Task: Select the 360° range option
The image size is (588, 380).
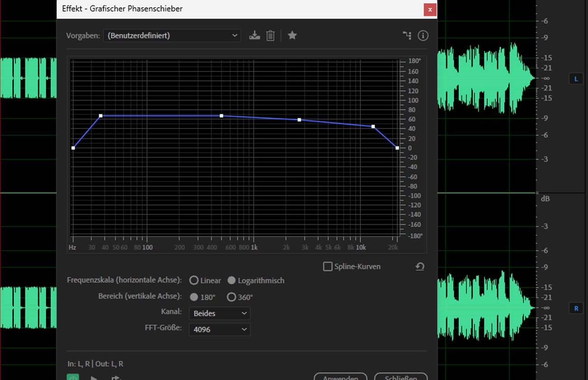Action: 232,297
